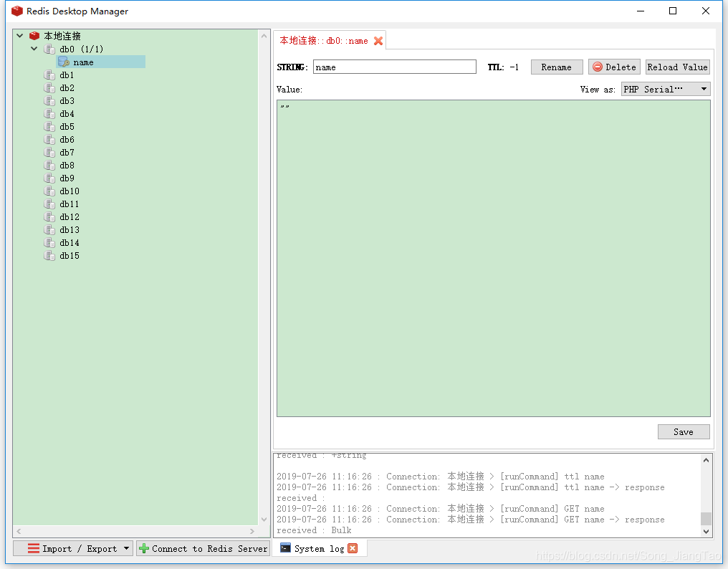The height and width of the screenshot is (569, 728).
Task: Click tree panel scroll left arrow
Action: click(19, 531)
